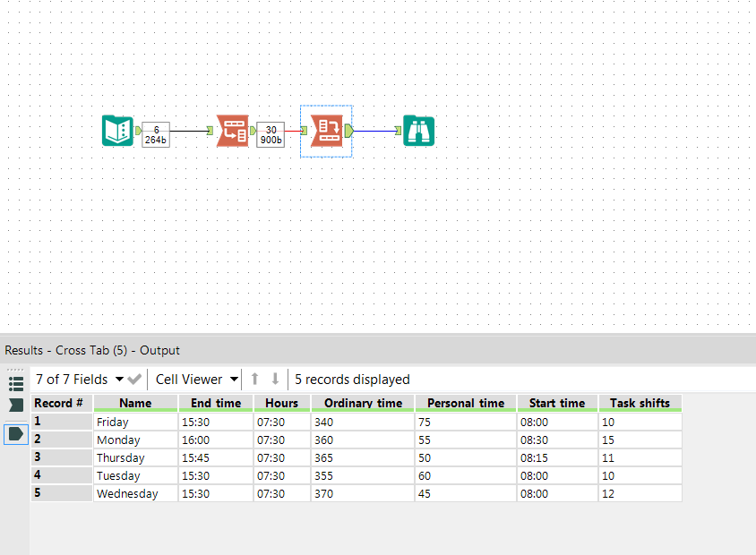The width and height of the screenshot is (756, 555).
Task: Click the Name column header
Action: pyautogui.click(x=135, y=403)
